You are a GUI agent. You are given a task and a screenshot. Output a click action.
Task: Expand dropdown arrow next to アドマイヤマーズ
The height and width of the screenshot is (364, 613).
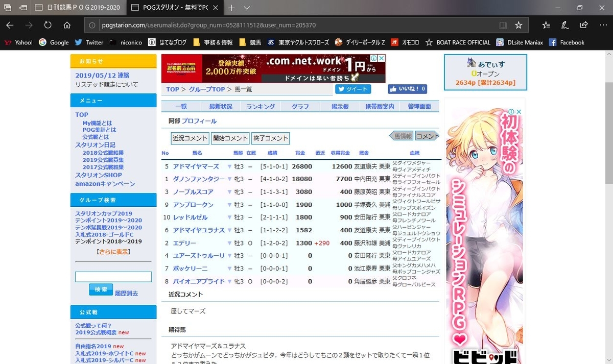(x=229, y=166)
